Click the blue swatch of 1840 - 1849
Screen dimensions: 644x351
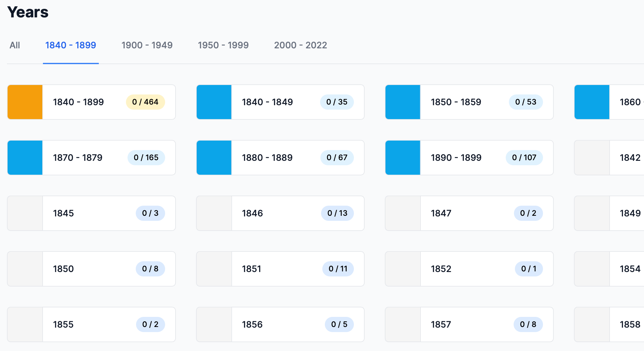coord(214,102)
